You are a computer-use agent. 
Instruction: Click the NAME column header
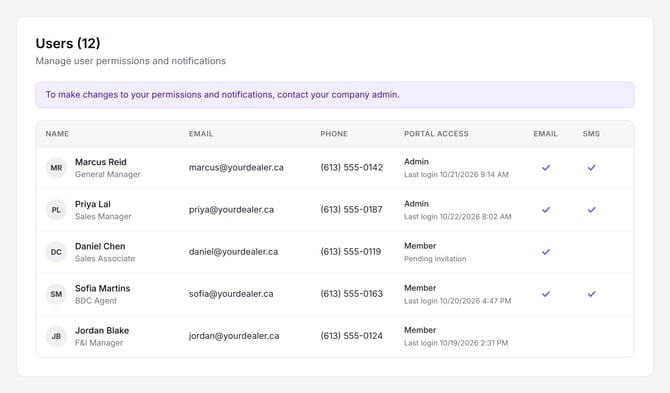pyautogui.click(x=57, y=134)
